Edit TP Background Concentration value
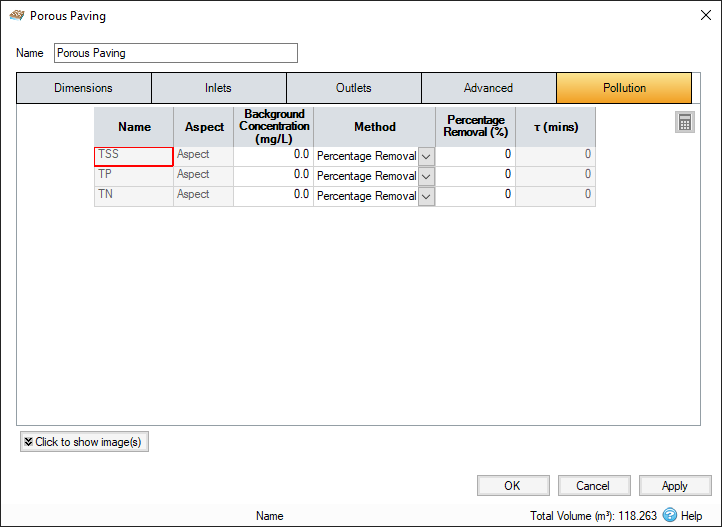722x527 pixels. click(273, 176)
